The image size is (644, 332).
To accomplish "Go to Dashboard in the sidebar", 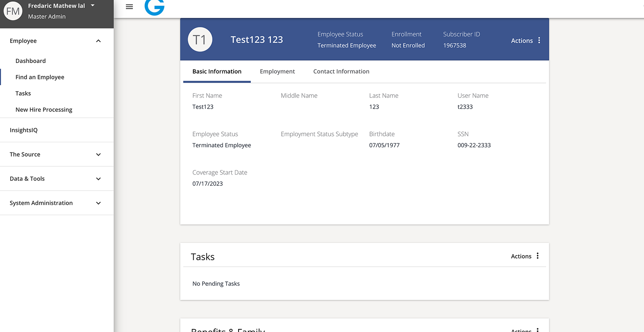I will click(30, 61).
